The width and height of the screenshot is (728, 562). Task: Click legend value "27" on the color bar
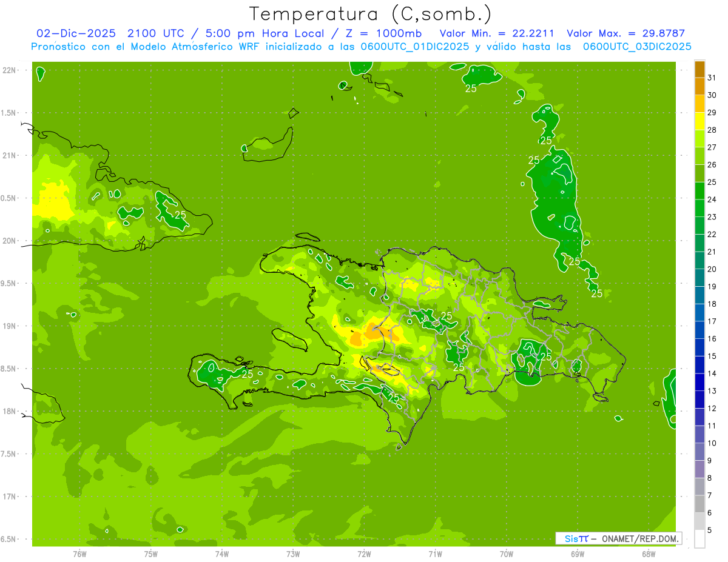[712, 147]
